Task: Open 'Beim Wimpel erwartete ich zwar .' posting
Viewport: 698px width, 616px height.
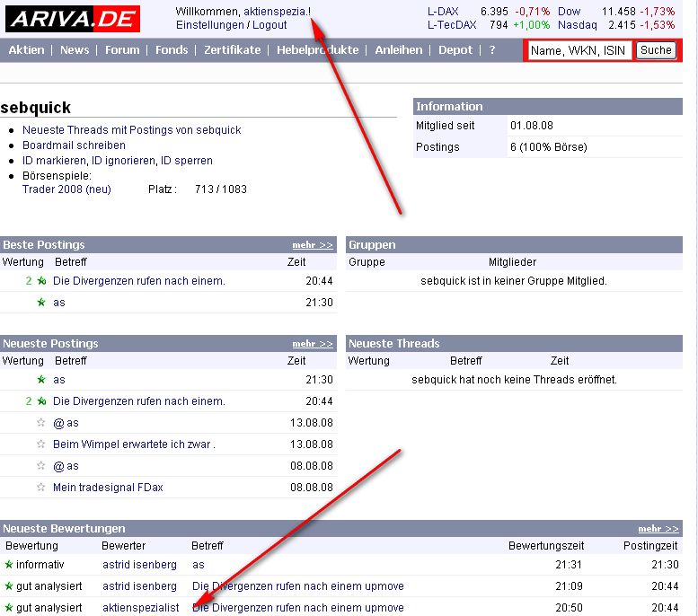Action: click(134, 444)
